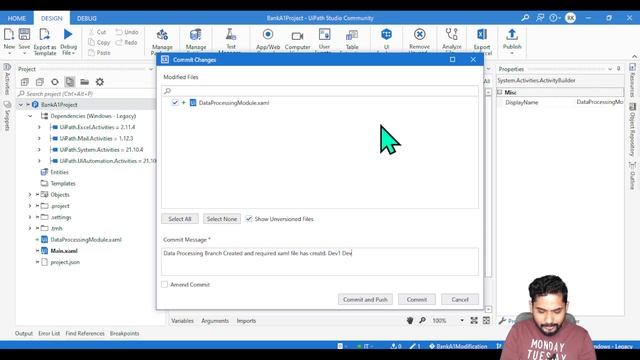Viewport: 640px width, 360px height.
Task: Open the Debug File dropdown arrow
Action: 73,53
